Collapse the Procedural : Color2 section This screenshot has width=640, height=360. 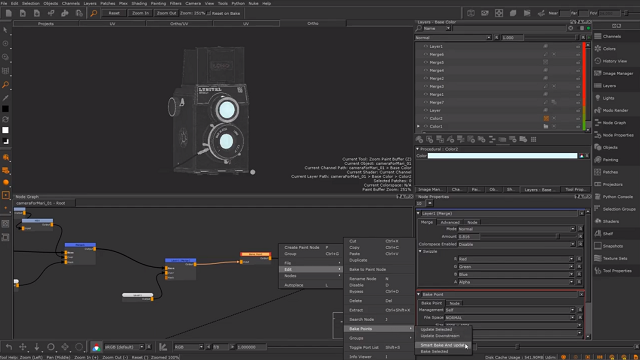(418, 149)
